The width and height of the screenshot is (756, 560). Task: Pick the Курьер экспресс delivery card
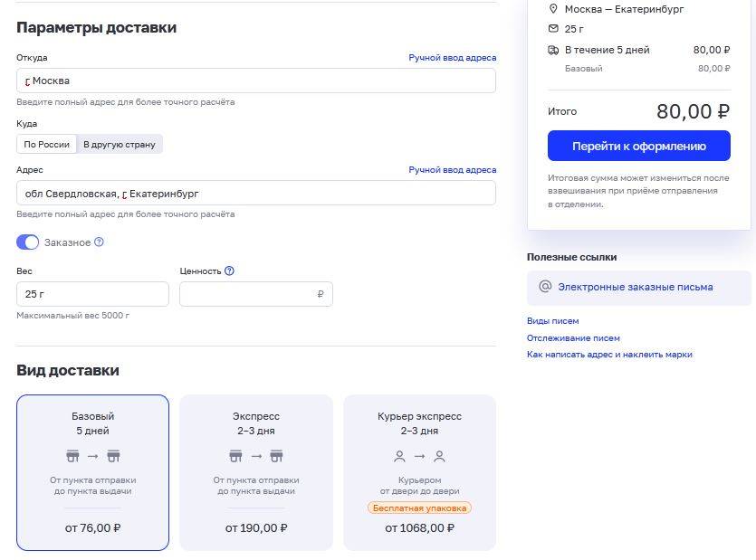(x=419, y=472)
